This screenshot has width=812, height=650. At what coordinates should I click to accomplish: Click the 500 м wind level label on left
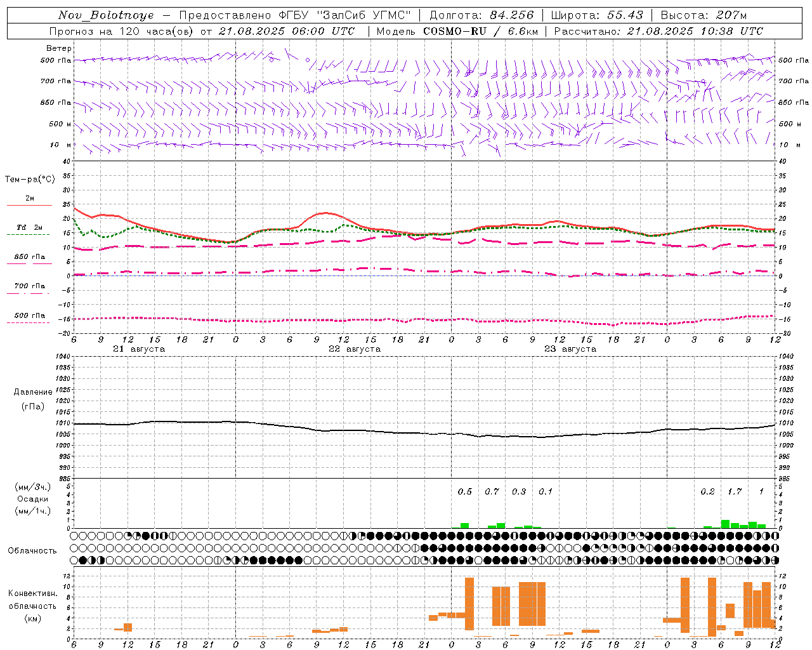pos(60,124)
